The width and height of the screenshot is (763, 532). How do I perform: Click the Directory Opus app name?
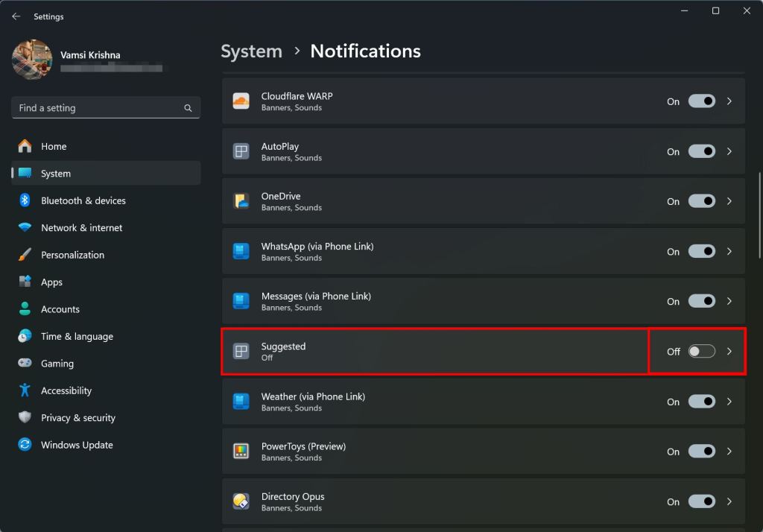point(293,496)
